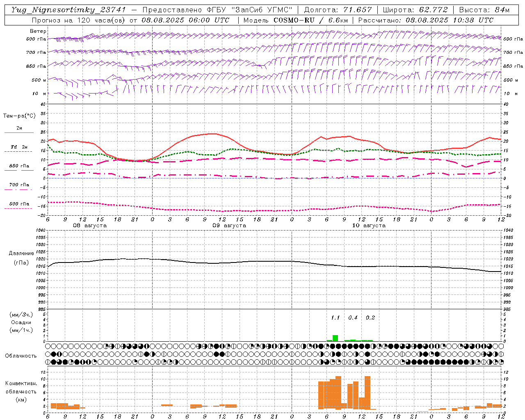The height and width of the screenshot is (420, 525).
Task: Click the precipitation value "0.4"
Action: pos(353,317)
